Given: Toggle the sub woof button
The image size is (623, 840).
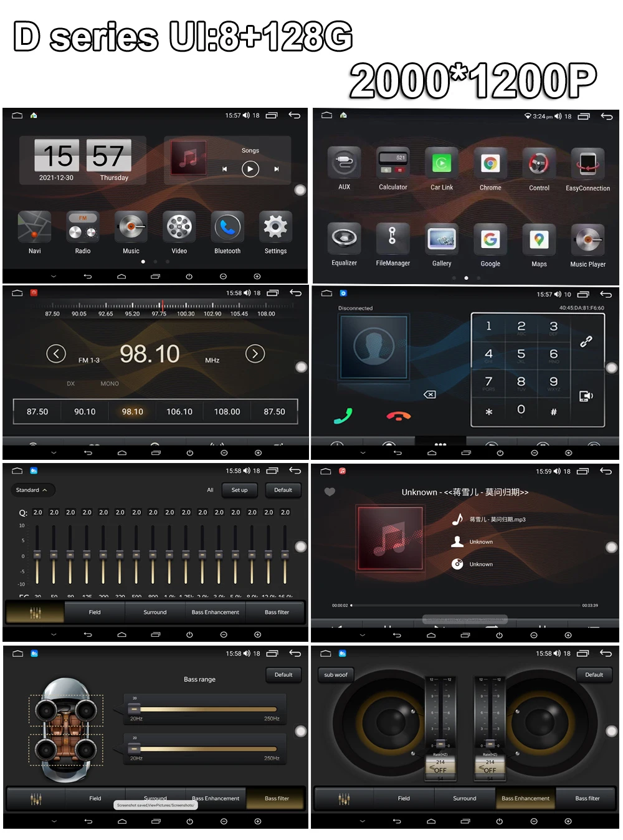Looking at the screenshot, I should click(336, 675).
